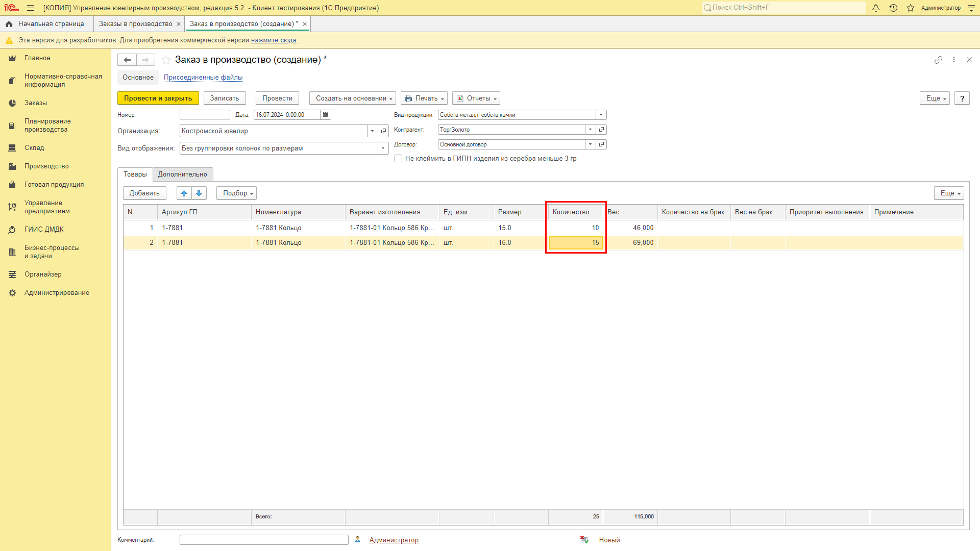The width and height of the screenshot is (980, 551).
Task: Move row down with blue arrow
Action: 199,193
